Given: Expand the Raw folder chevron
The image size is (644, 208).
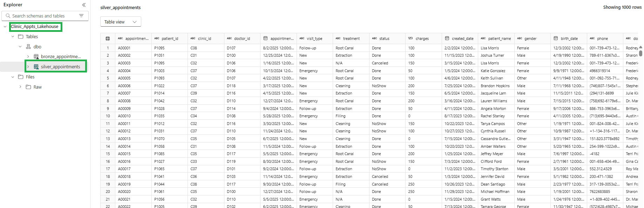Looking at the screenshot, I should [20, 87].
